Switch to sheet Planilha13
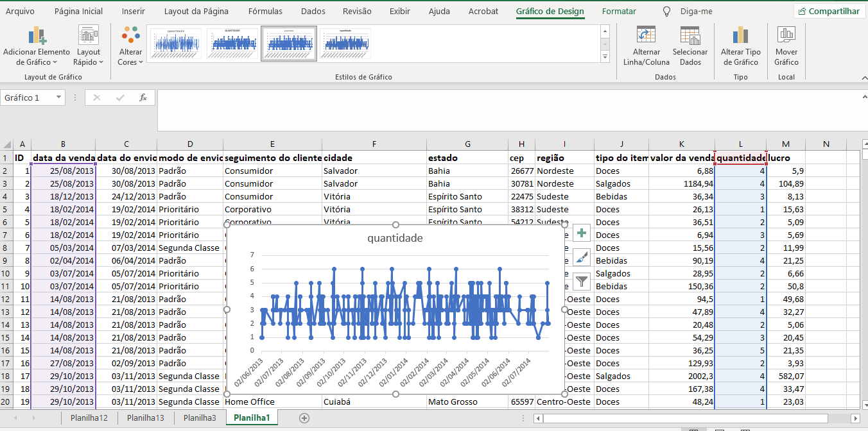868x431 pixels. [146, 418]
